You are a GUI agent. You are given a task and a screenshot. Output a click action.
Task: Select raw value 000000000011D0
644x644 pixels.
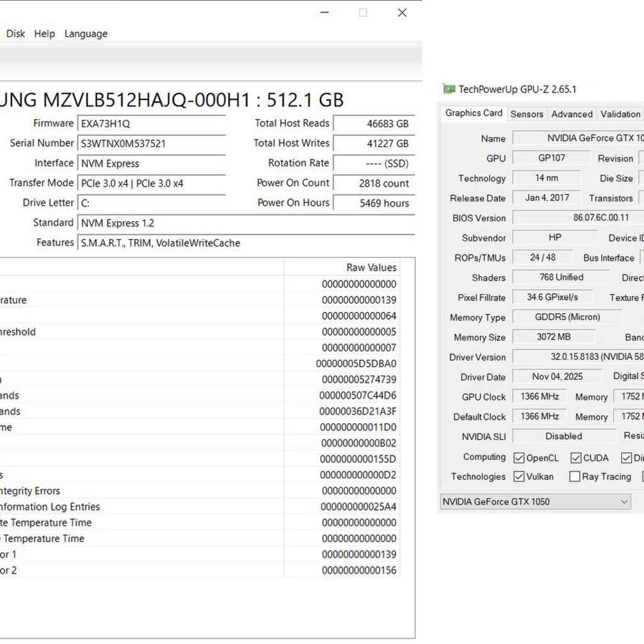[358, 427]
